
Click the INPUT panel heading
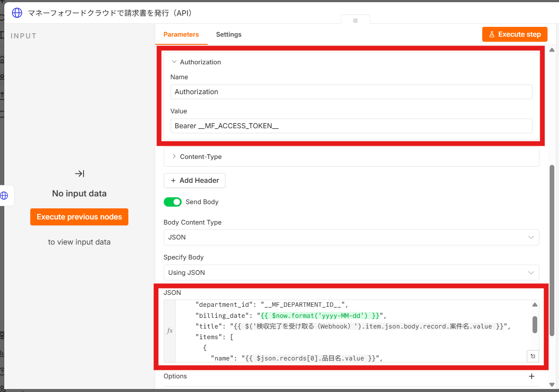pos(24,36)
